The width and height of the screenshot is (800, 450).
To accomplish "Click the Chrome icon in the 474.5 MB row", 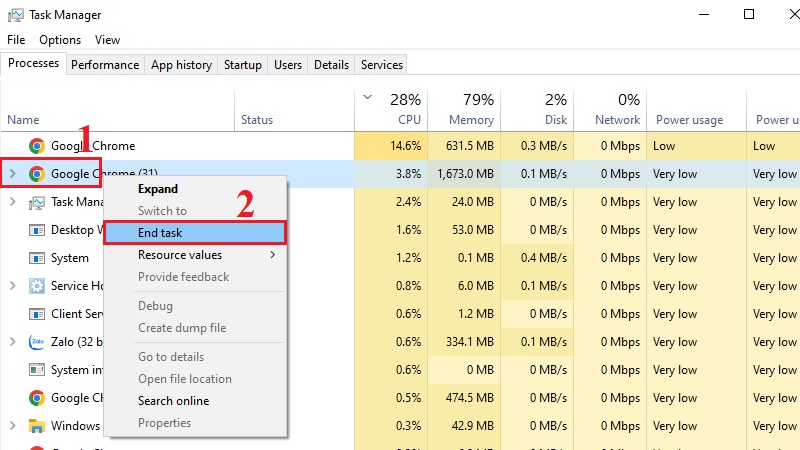I will point(36,398).
